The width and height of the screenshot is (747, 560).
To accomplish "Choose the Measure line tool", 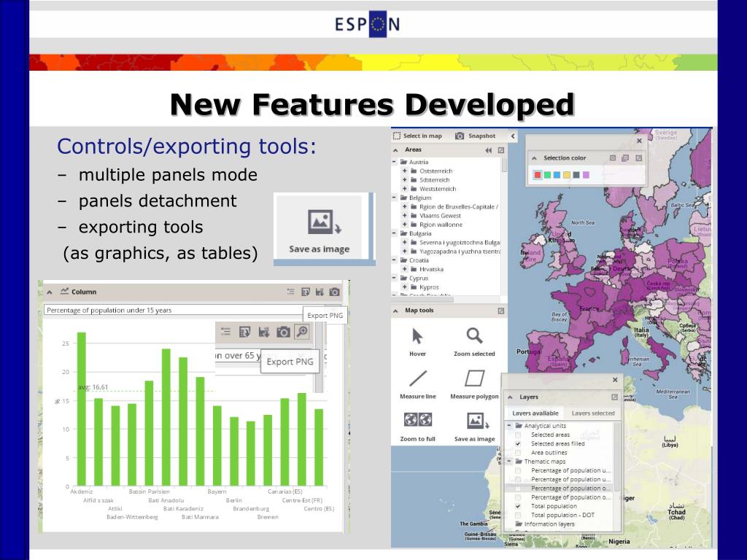I will tap(418, 378).
